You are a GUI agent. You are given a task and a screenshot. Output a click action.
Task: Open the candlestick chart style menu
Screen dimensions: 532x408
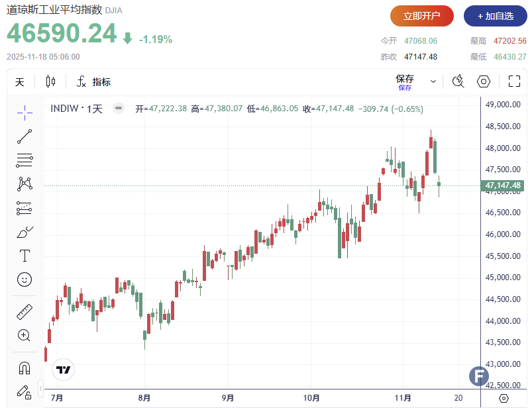point(51,82)
